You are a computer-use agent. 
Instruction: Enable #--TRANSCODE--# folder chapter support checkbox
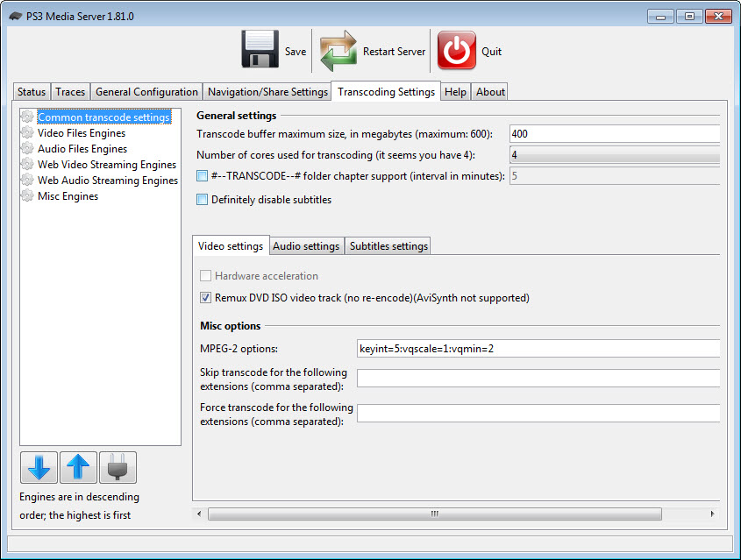(x=202, y=176)
